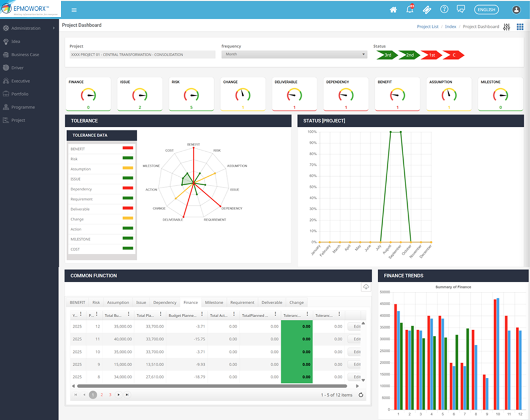Click the ticket icon in top bar

point(427,10)
